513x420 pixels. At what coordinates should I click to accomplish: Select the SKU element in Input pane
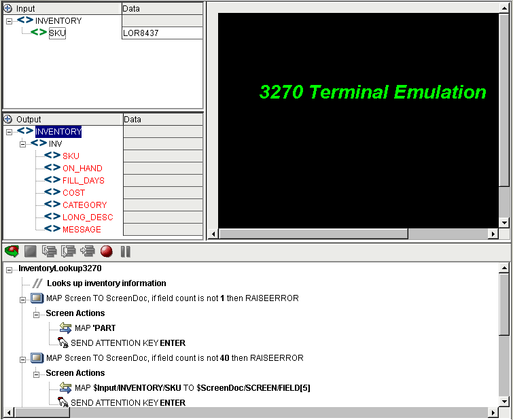click(57, 33)
